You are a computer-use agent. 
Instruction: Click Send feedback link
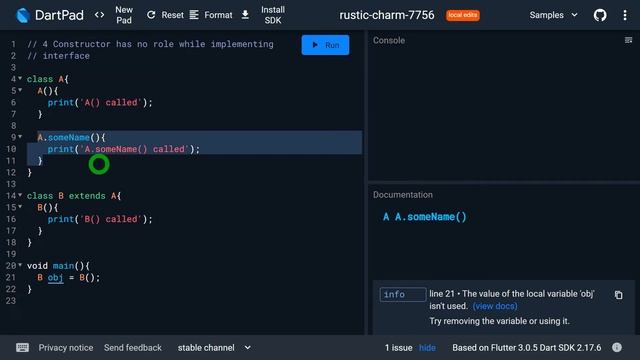click(133, 348)
